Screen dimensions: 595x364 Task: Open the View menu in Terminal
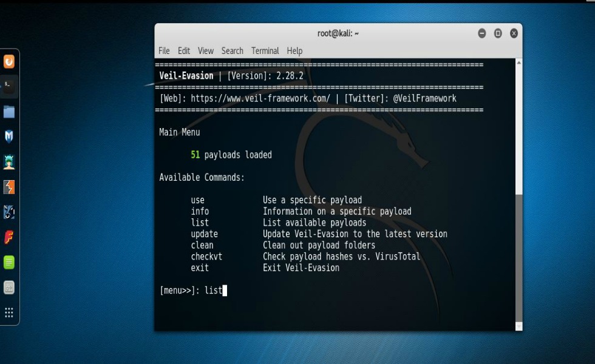point(206,51)
